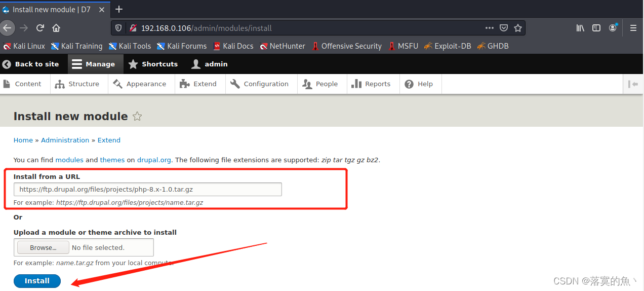
Task: Open Kali Linux bookmark
Action: coord(24,46)
